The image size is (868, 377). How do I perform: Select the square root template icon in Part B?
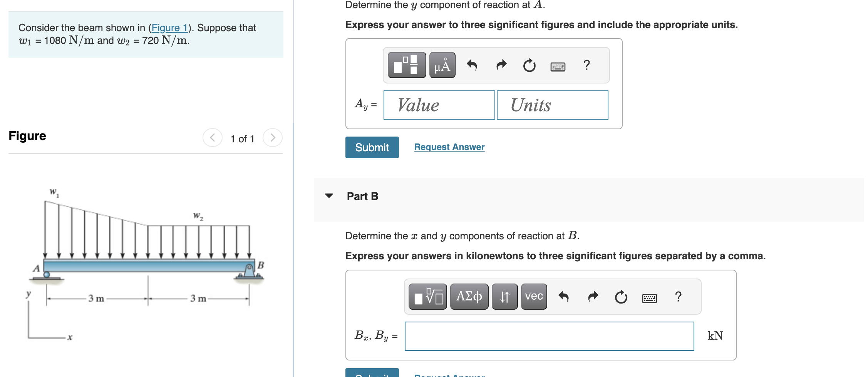(427, 296)
